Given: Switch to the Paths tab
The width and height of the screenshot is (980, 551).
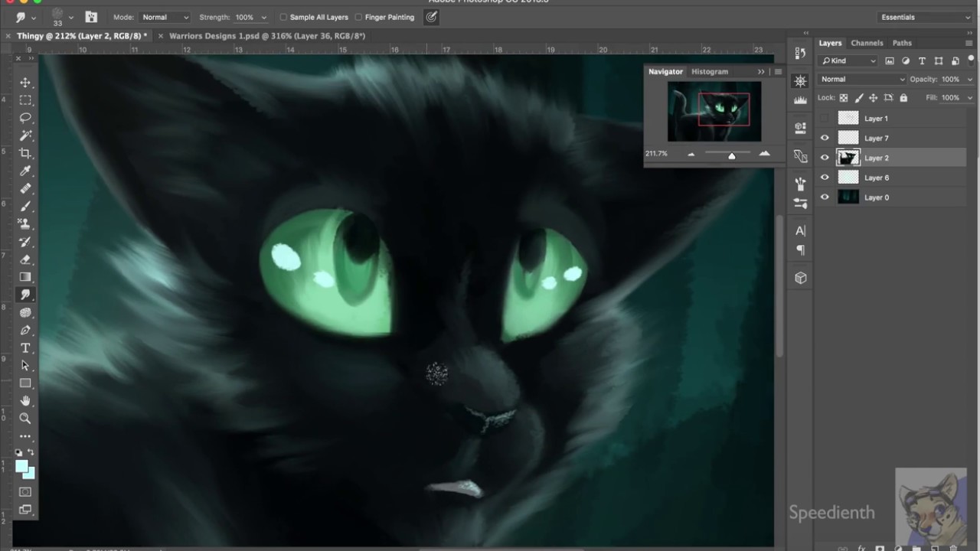Looking at the screenshot, I should tap(902, 43).
